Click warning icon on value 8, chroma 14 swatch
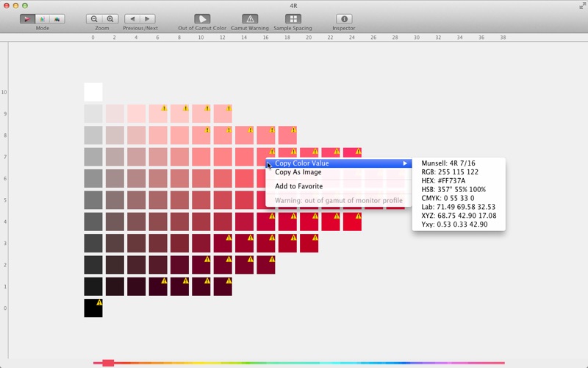The width and height of the screenshot is (588, 368). (250, 130)
